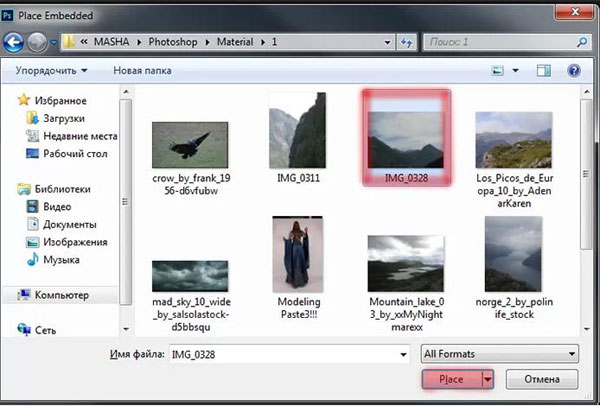Click the Документы page icon
Viewport: 600px width, 406px height.
(33, 224)
